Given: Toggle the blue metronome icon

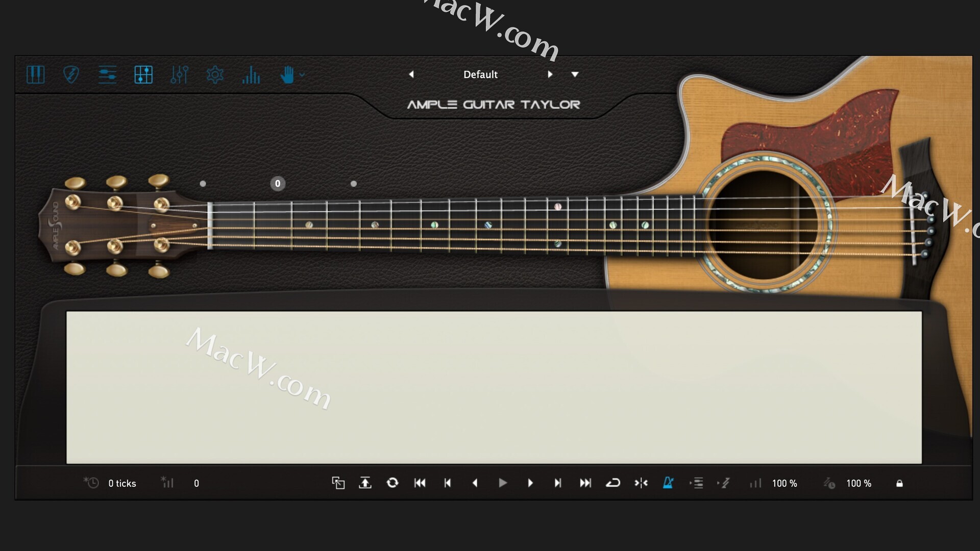Looking at the screenshot, I should click(668, 483).
